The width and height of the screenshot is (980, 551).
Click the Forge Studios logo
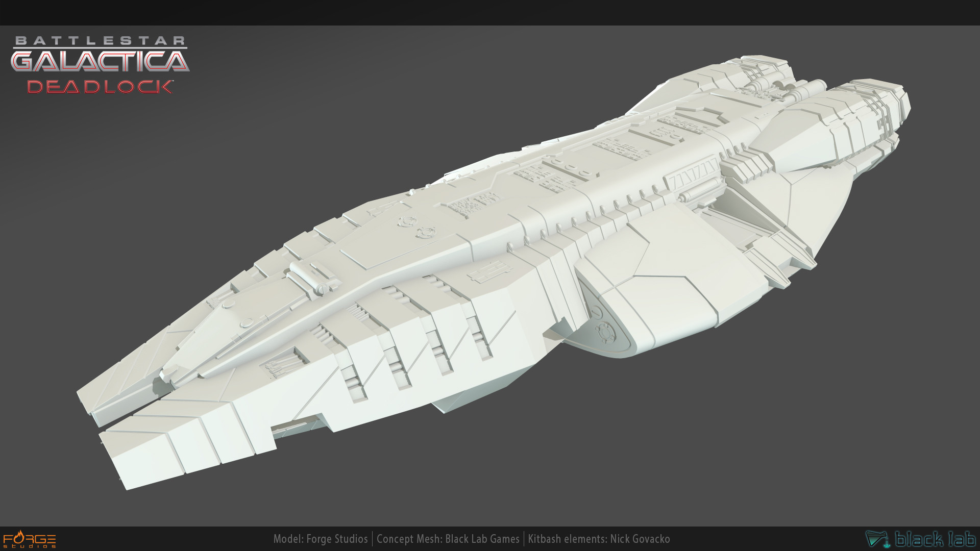(x=30, y=539)
